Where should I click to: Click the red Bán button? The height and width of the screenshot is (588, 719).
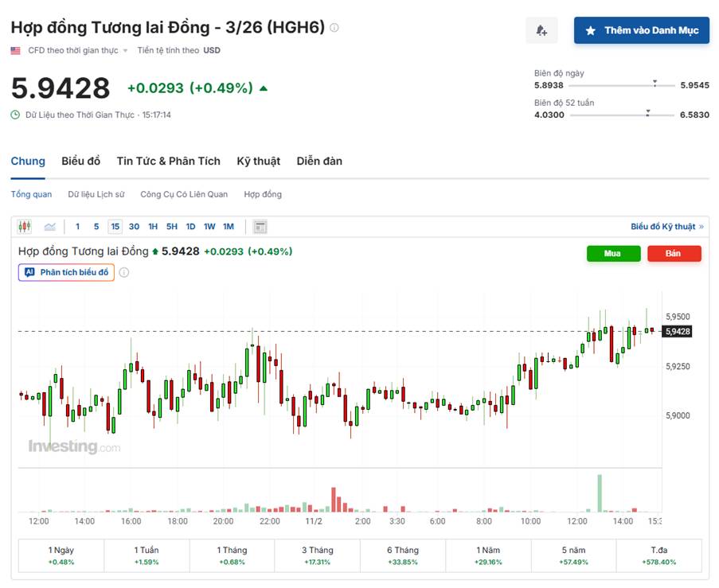click(x=674, y=254)
